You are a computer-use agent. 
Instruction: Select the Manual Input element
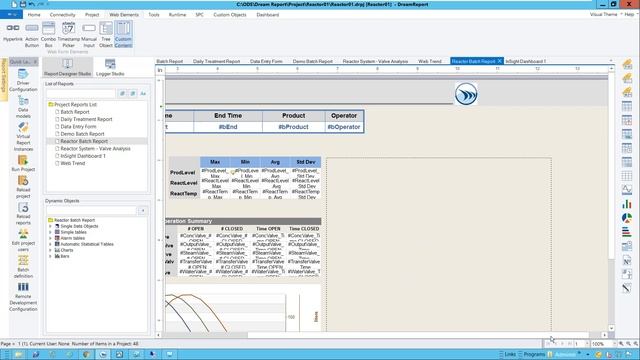[89, 34]
